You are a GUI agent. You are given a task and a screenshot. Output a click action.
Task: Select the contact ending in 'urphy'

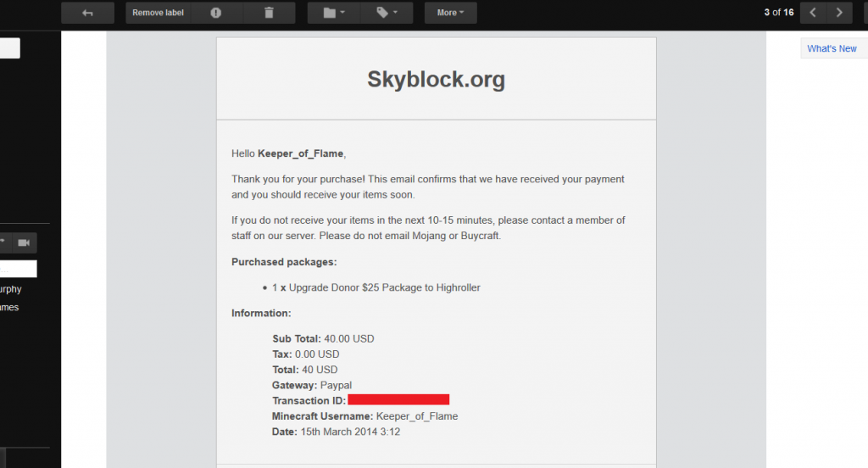tap(10, 289)
